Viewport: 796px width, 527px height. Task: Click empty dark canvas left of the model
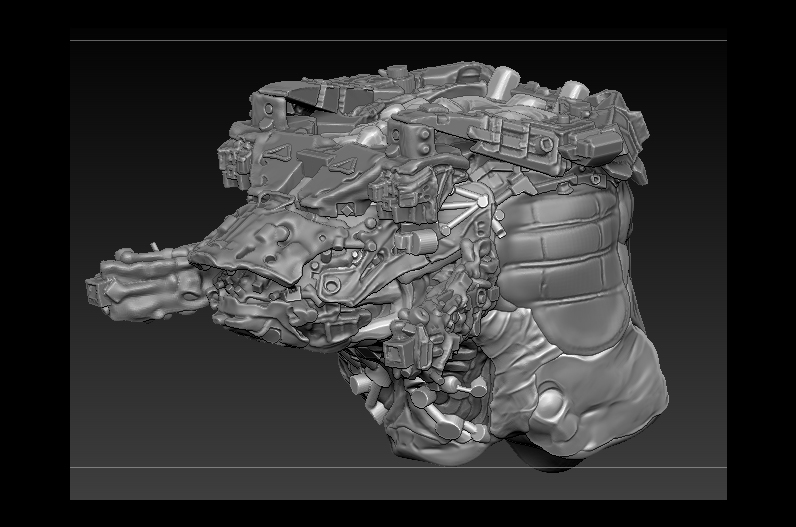(x=142, y=152)
